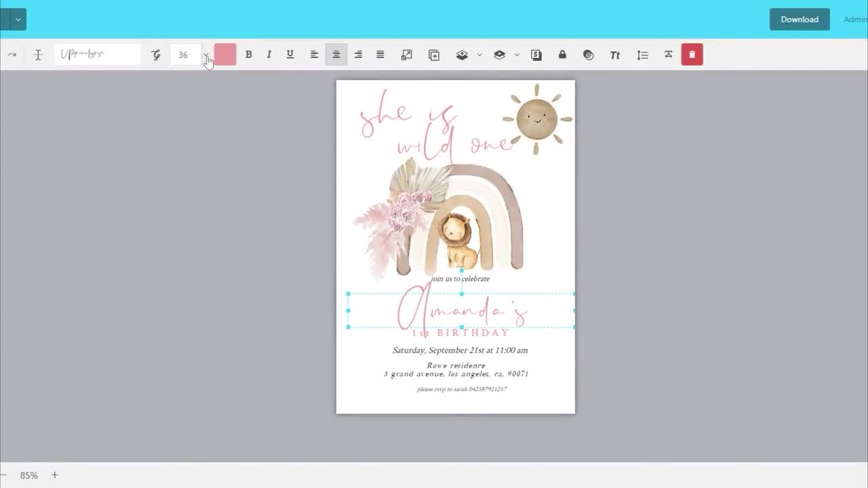Click the lock object padlock icon
This screenshot has width=868, height=488.
(x=562, y=55)
